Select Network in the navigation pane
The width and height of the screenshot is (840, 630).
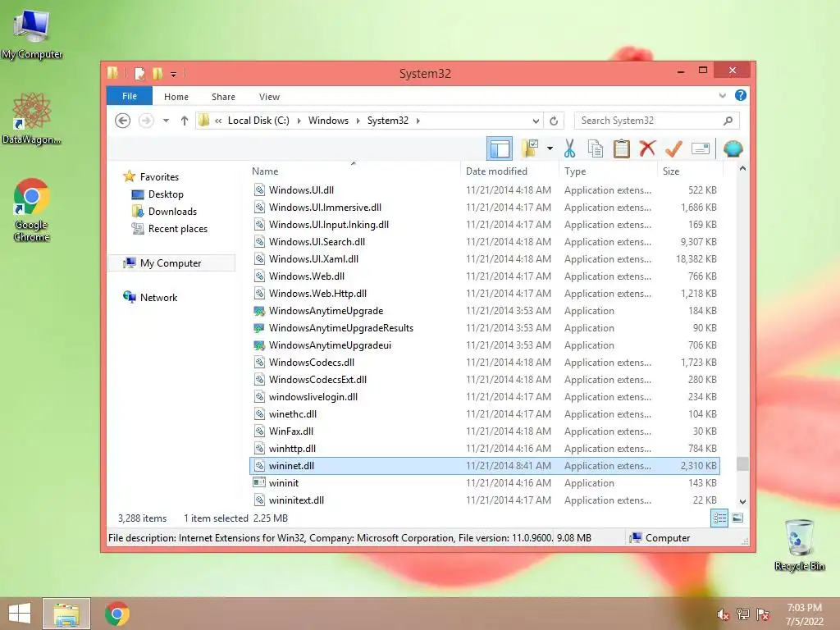(x=158, y=297)
